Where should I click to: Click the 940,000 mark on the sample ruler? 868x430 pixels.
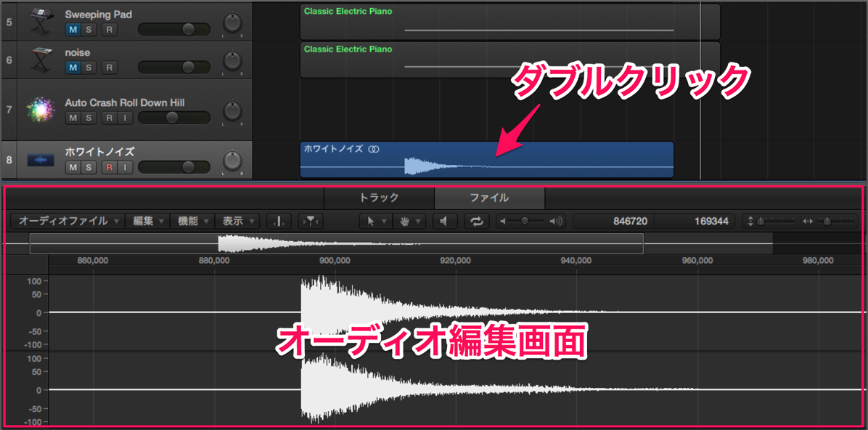coord(576,260)
